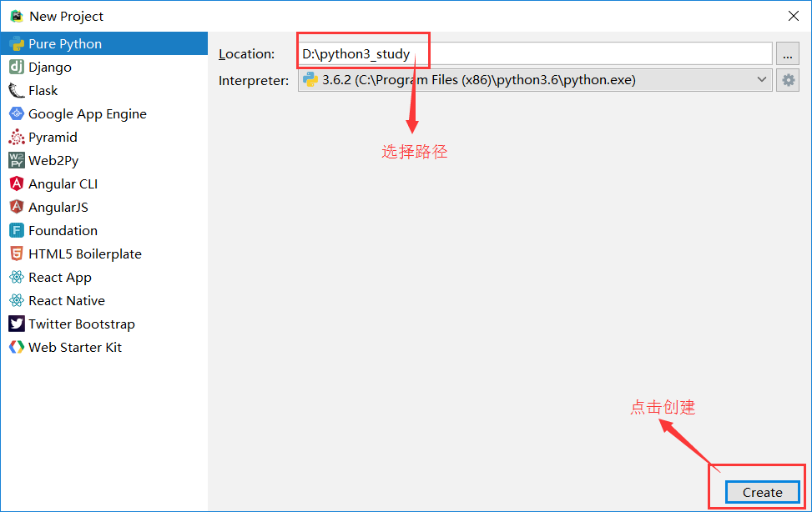The image size is (812, 512).
Task: Click the Python logo in the Interpreter field
Action: pyautogui.click(x=310, y=80)
